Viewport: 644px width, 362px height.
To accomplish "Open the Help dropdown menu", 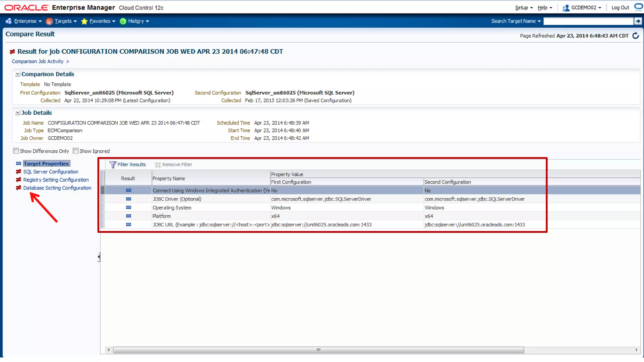I will (x=545, y=8).
